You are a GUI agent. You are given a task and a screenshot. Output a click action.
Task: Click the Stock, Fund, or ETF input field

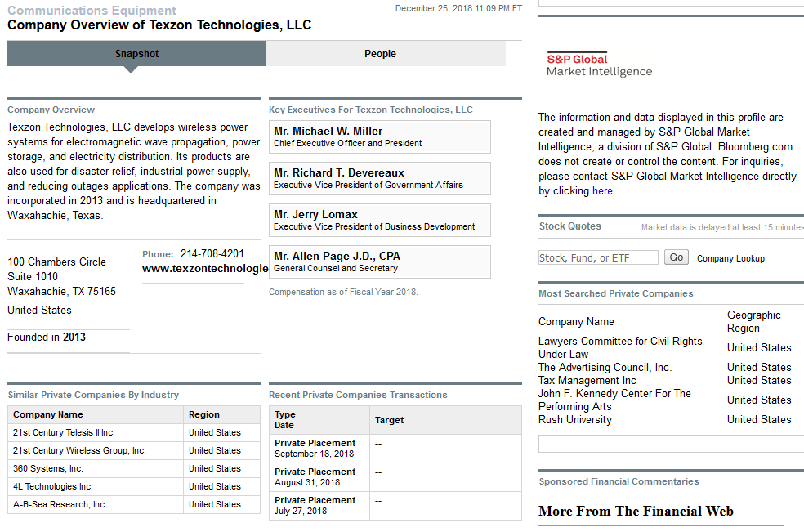pos(597,257)
